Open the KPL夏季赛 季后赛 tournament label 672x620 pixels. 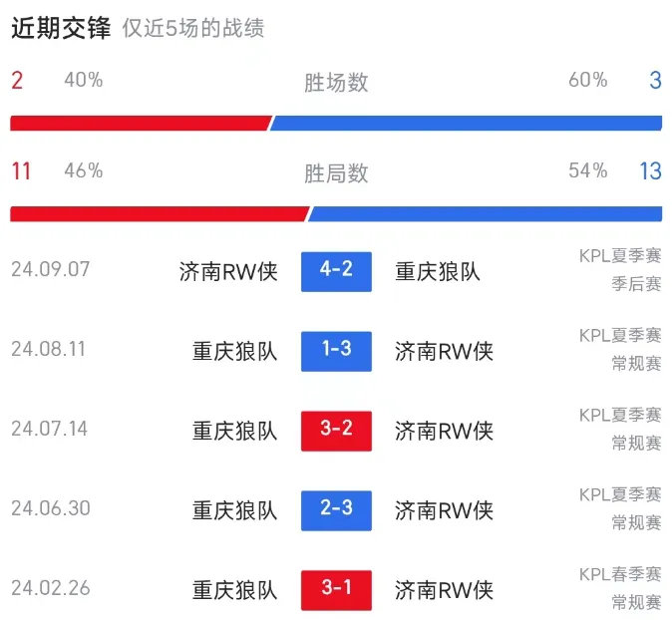pos(620,270)
